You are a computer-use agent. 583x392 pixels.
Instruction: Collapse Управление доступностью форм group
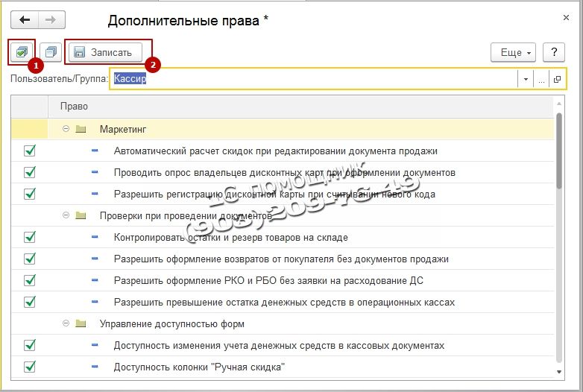(x=66, y=323)
